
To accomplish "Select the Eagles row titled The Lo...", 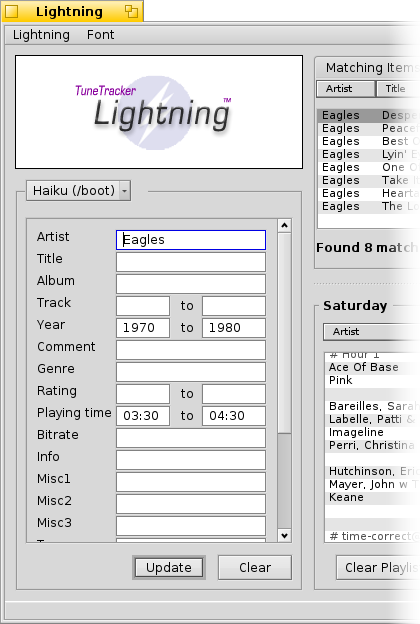I will pos(369,207).
